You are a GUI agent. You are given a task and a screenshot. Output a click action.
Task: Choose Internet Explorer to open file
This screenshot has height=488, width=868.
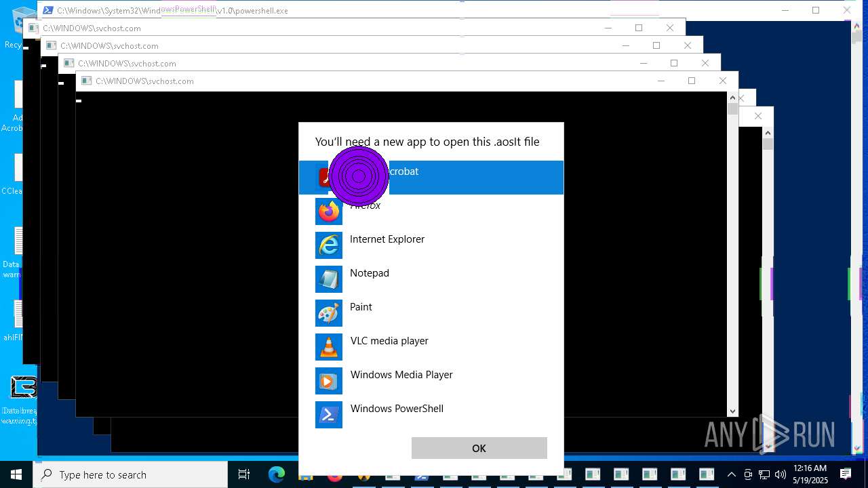[431, 245]
